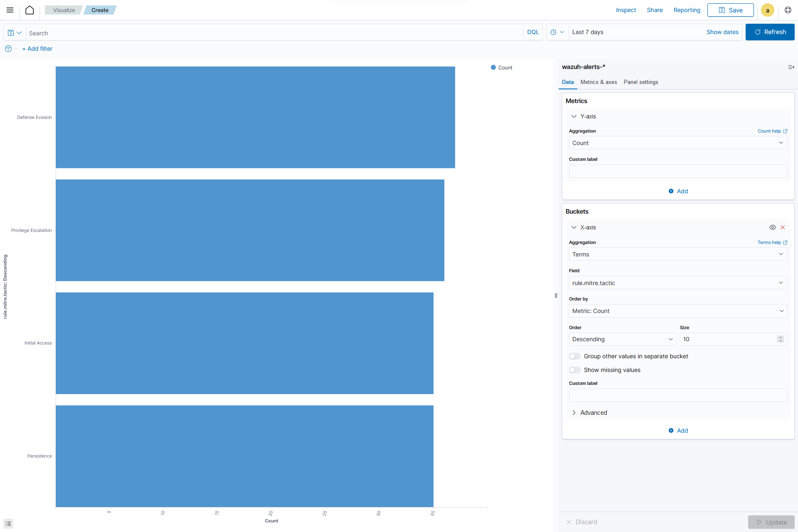Viewport: 798px width, 532px height.
Task: Click the Refresh button
Action: pyautogui.click(x=770, y=32)
